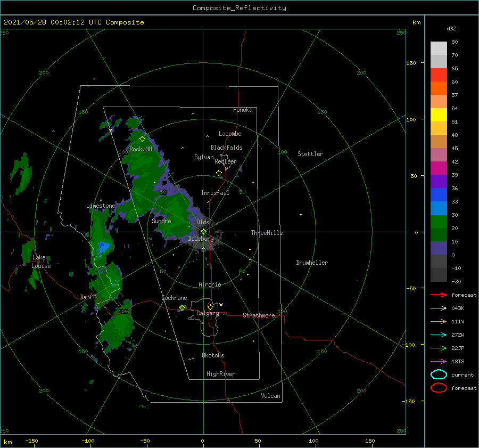Click the Calgary city label
Viewport: 479px width, 448px height.
point(208,313)
